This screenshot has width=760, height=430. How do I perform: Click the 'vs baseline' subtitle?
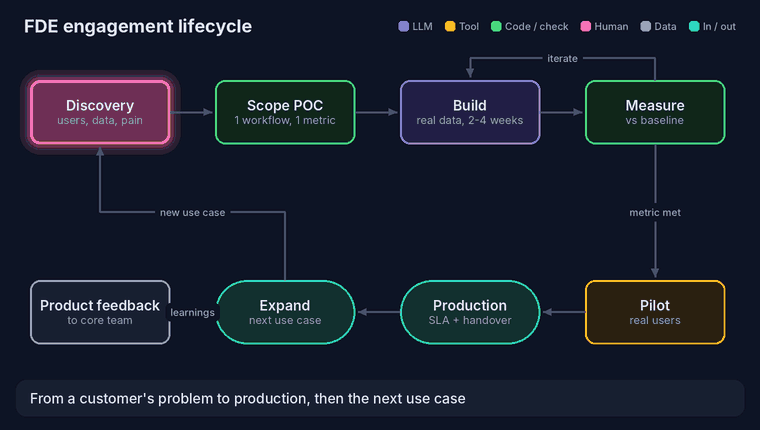pos(654,120)
